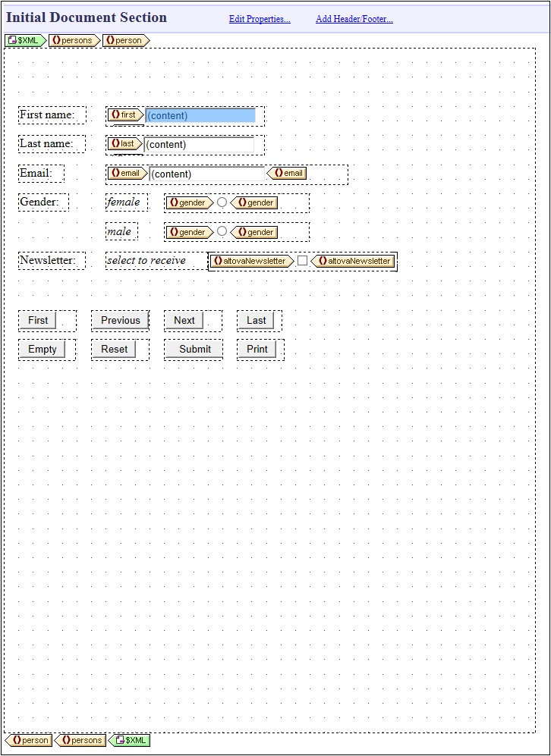The width and height of the screenshot is (551, 756).
Task: Click the $XML opening tag at top
Action: [25, 40]
